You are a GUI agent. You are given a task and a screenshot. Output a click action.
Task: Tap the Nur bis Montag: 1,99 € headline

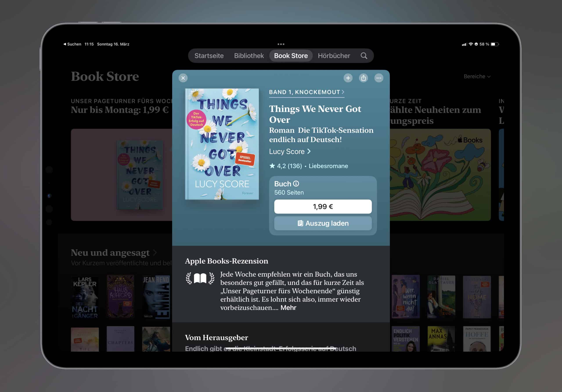(x=120, y=110)
